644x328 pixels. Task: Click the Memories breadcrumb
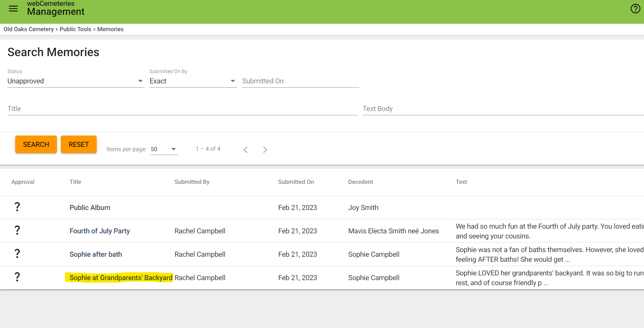point(110,29)
